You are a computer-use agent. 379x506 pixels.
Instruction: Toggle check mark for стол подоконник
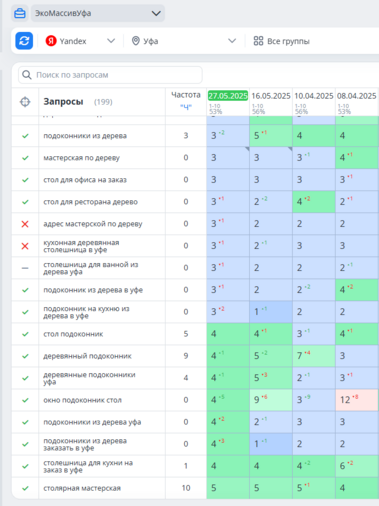pyautogui.click(x=25, y=334)
